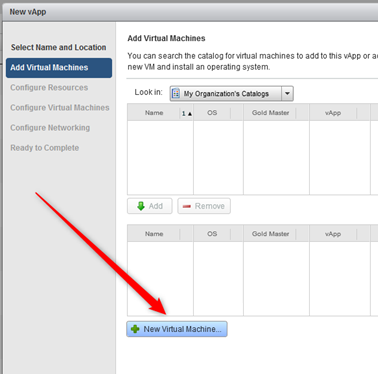The width and height of the screenshot is (378, 374).
Task: Open the Configure Virtual Machines step
Action: 60,108
